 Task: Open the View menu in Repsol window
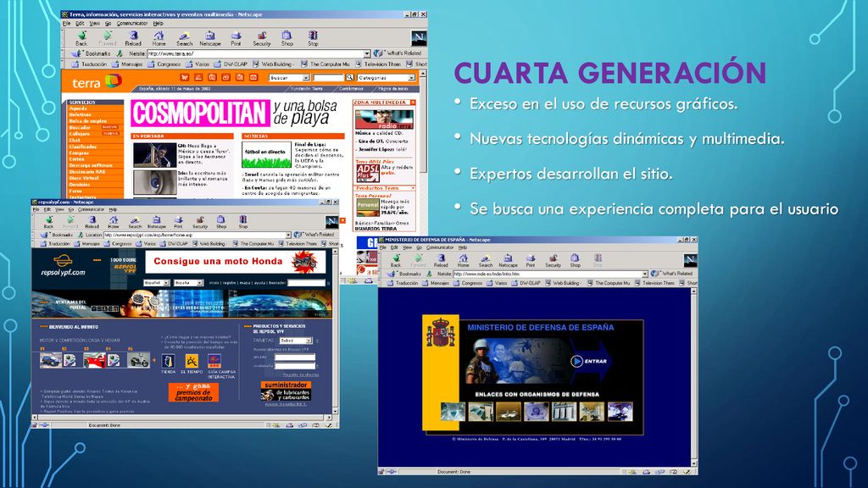tap(59, 210)
